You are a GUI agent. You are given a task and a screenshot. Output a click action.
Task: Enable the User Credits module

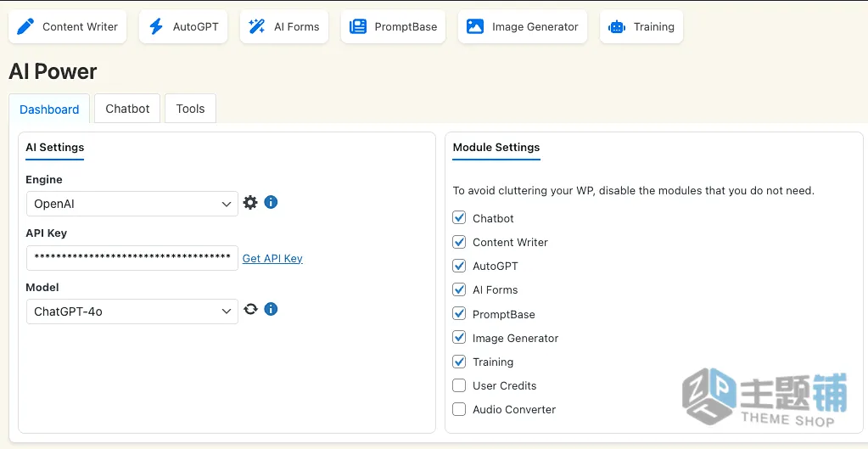[459, 384]
